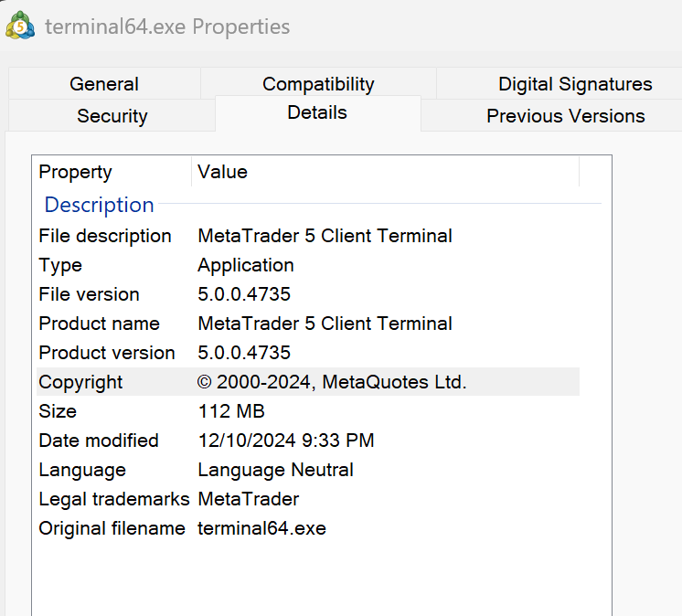Switch to the Security tab
Image resolution: width=682 pixels, height=616 pixels.
pyautogui.click(x=112, y=116)
